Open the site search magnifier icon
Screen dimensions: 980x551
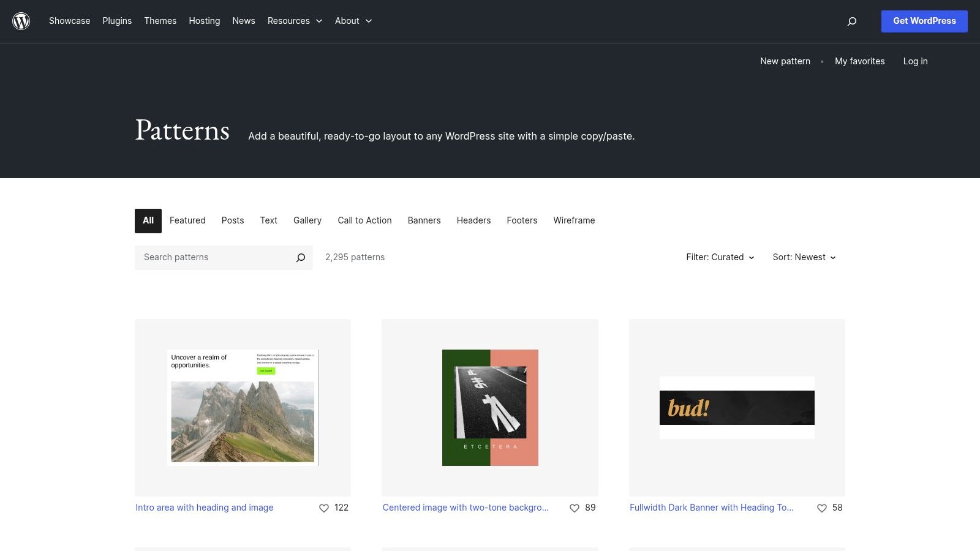click(x=852, y=21)
